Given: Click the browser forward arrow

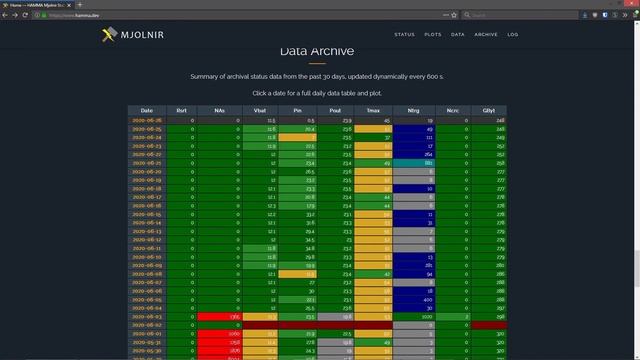Looking at the screenshot, I should (15, 15).
